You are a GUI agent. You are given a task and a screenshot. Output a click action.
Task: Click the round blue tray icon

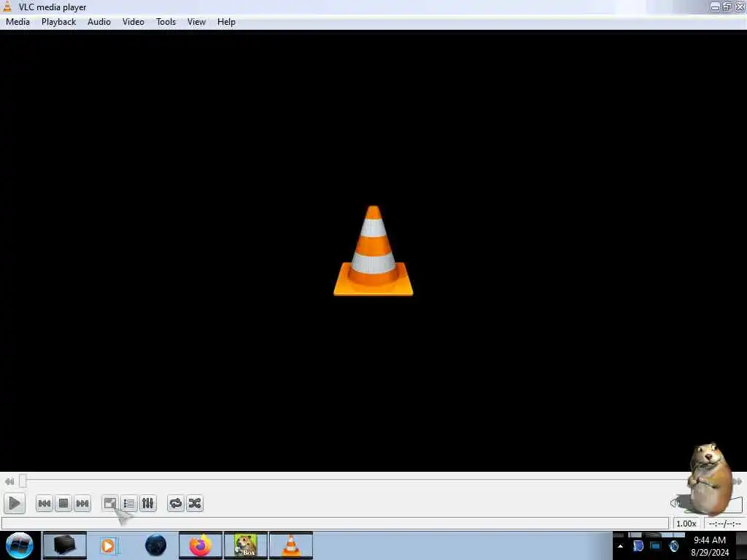(x=673, y=545)
